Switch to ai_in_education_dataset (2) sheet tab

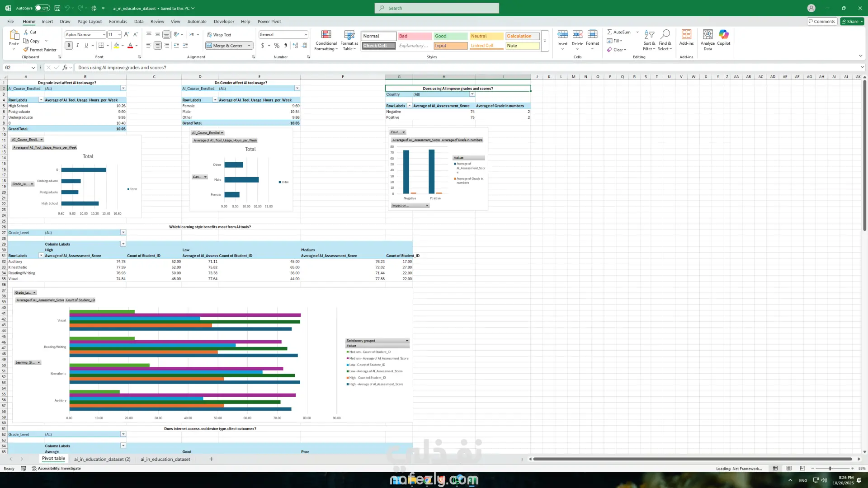coord(102,459)
